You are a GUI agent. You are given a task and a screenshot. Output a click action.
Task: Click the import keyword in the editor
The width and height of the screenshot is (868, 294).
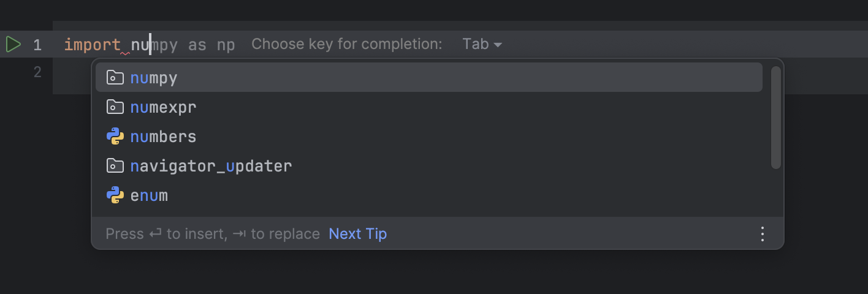93,45
